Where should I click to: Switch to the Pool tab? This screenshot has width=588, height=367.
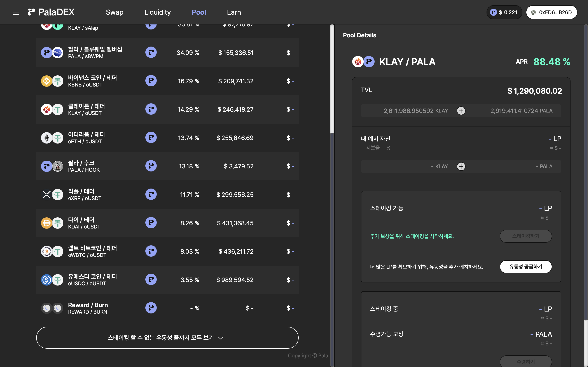click(199, 12)
